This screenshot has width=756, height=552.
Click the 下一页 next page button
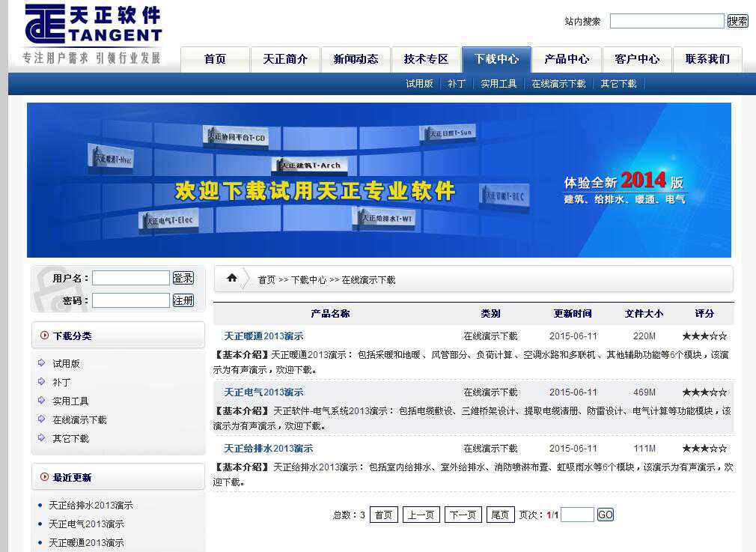coord(463,515)
